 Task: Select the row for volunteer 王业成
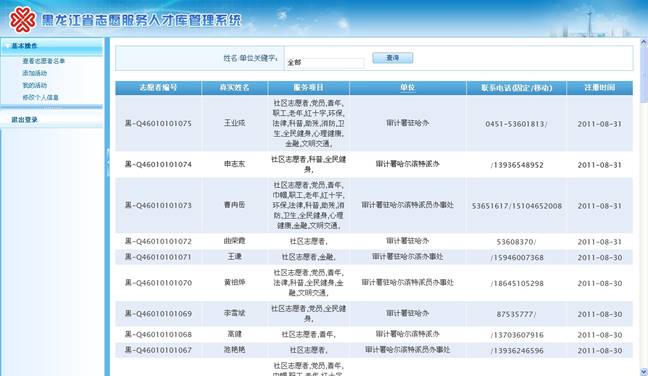[374, 123]
